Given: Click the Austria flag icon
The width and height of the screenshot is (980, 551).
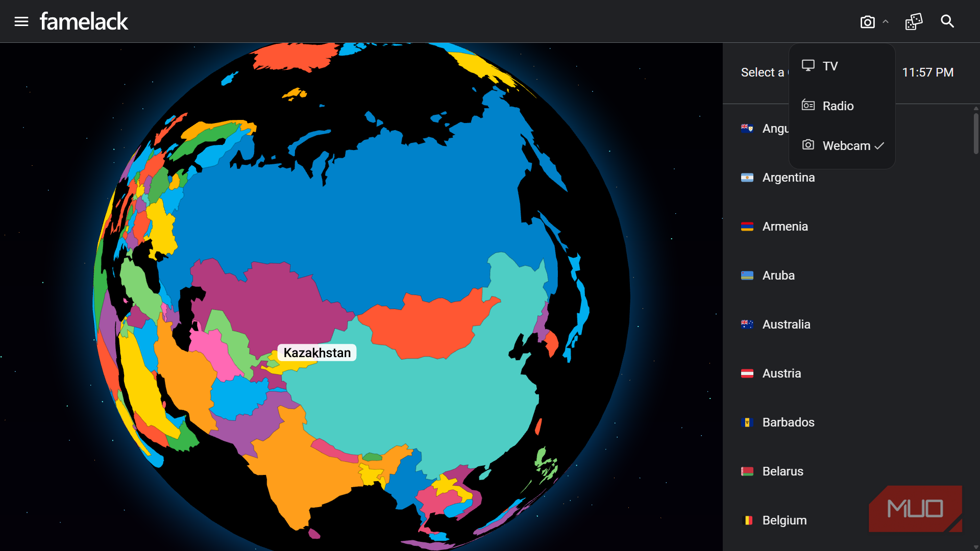Looking at the screenshot, I should (x=747, y=373).
